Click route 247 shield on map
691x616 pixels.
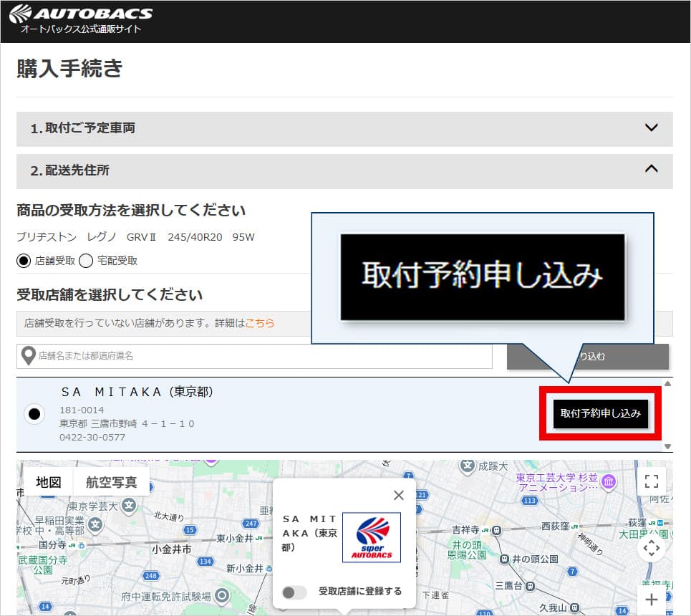[x=251, y=524]
